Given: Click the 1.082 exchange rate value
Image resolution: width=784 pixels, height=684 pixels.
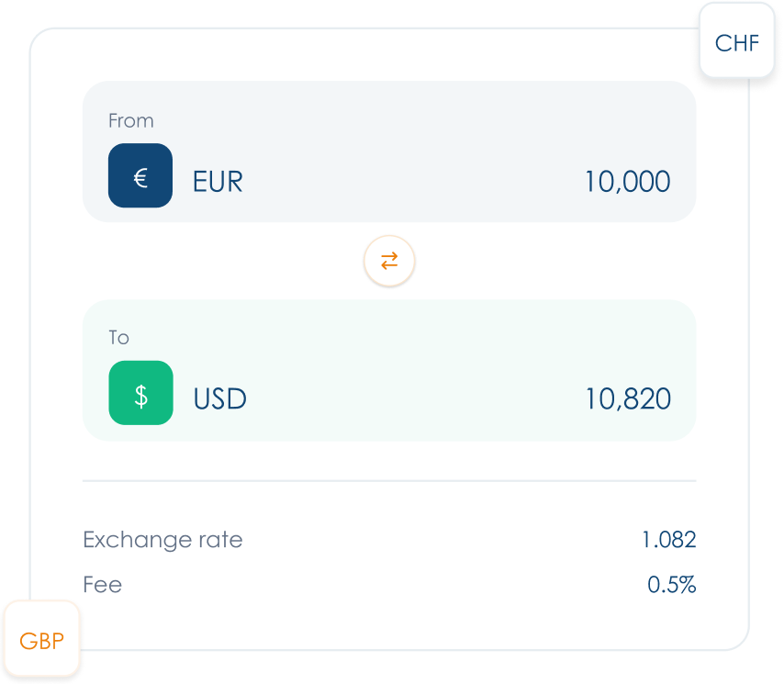Looking at the screenshot, I should (669, 539).
